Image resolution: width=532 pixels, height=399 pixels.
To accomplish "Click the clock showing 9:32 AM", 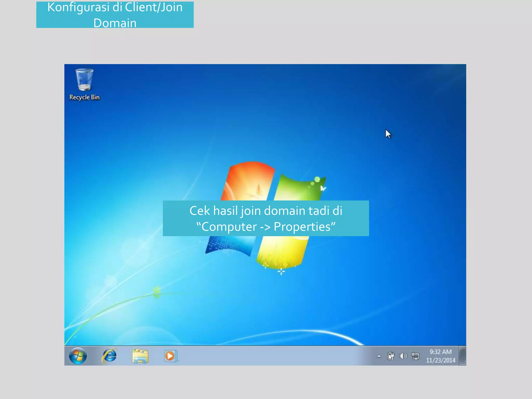I will pos(441,356).
